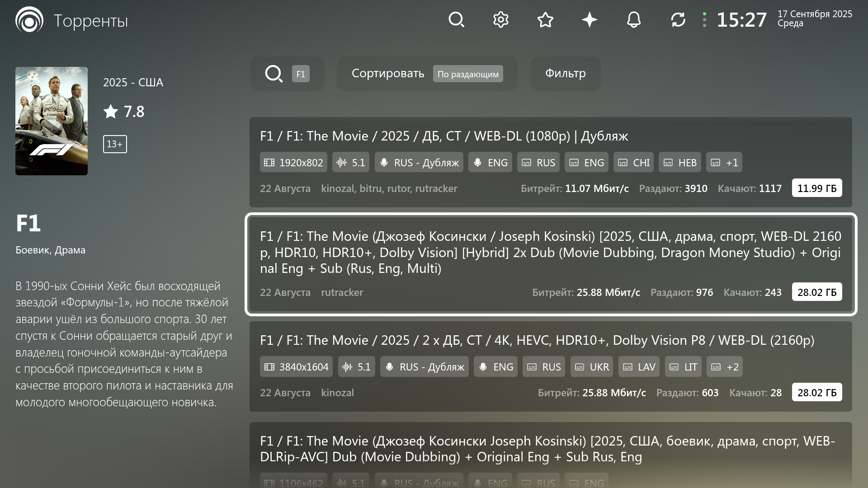Select the 1080p Дубляж WEB-DL torrent
The height and width of the screenshot is (488, 868).
[x=444, y=136]
